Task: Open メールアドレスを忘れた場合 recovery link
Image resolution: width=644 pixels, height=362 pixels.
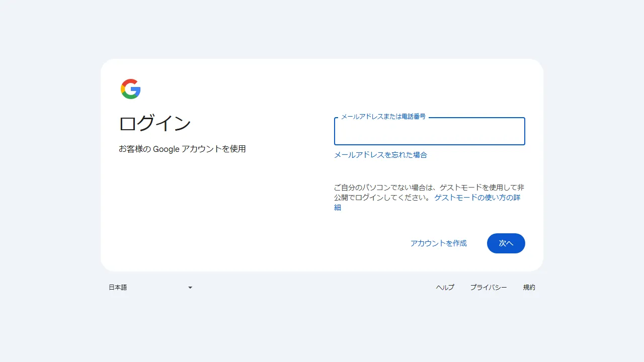Action: click(x=380, y=155)
